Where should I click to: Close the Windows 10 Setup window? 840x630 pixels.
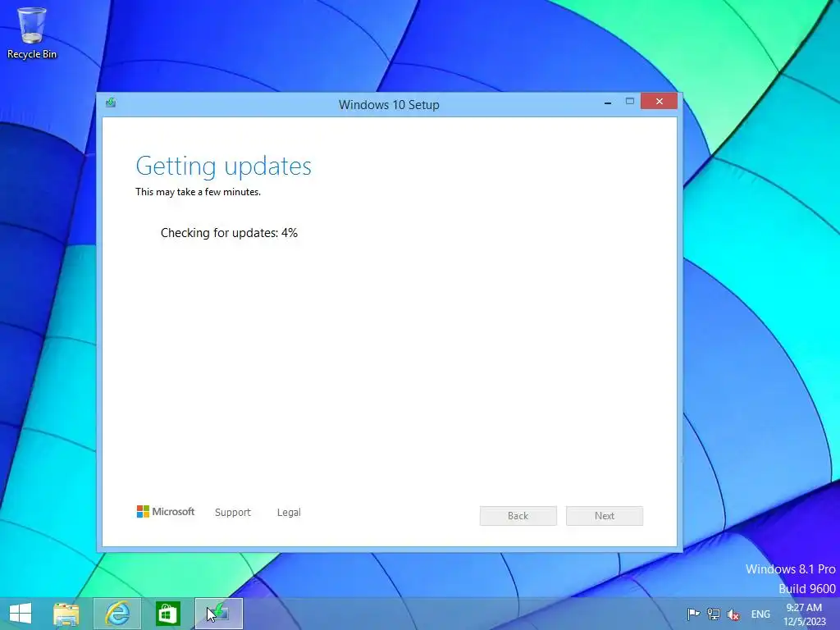click(x=659, y=101)
